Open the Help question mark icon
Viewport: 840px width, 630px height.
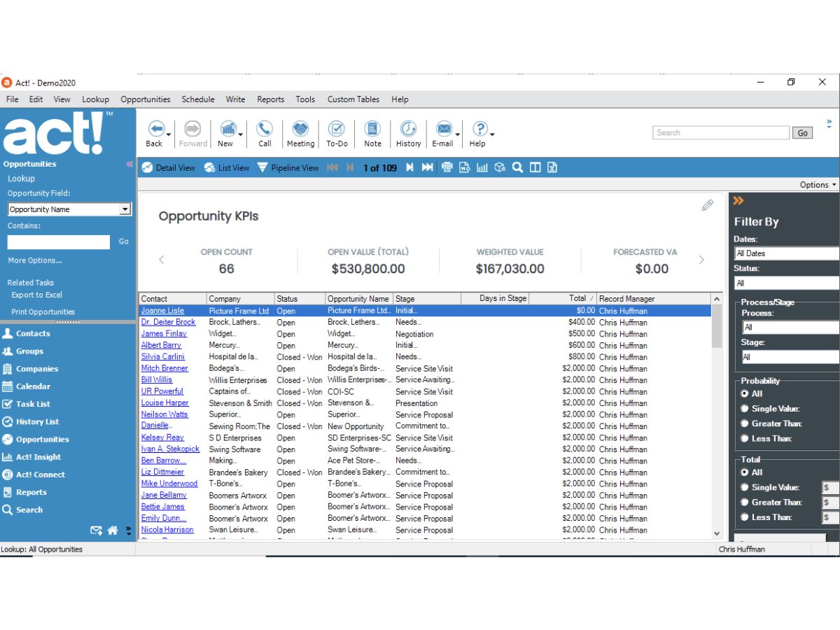tap(479, 129)
